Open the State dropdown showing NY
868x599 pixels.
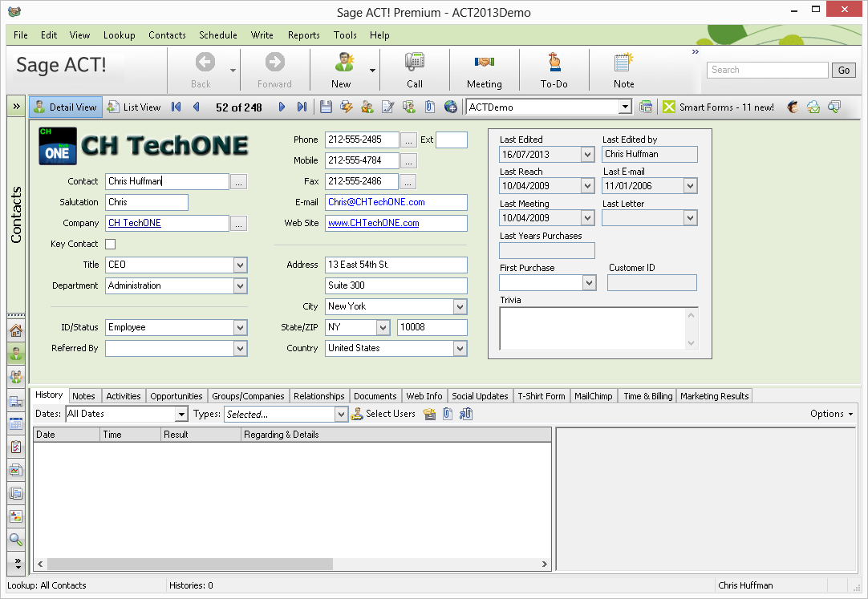click(383, 327)
